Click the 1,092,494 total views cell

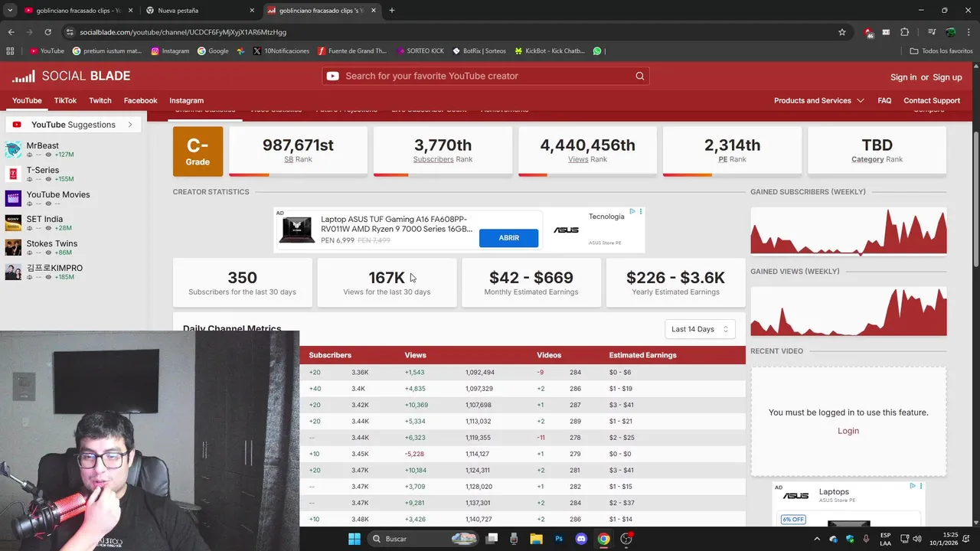[480, 373]
